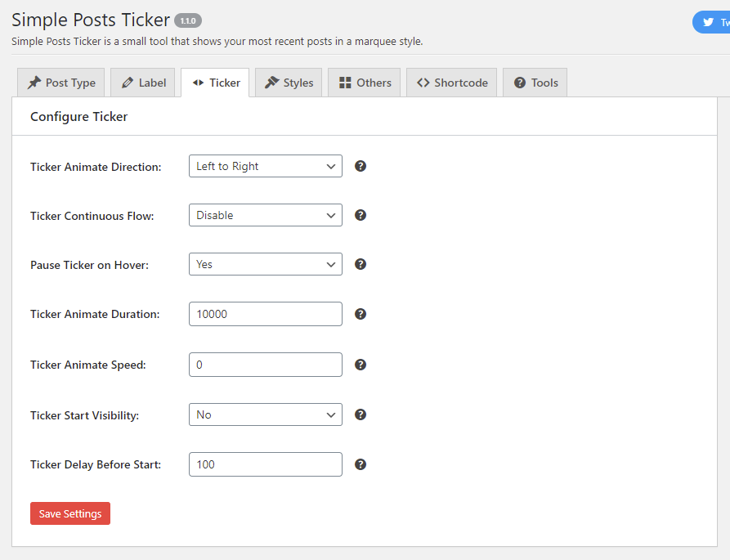Screen dimensions: 730x560
Task: Open the Ticker Animate Direction dropdown
Action: click(266, 166)
